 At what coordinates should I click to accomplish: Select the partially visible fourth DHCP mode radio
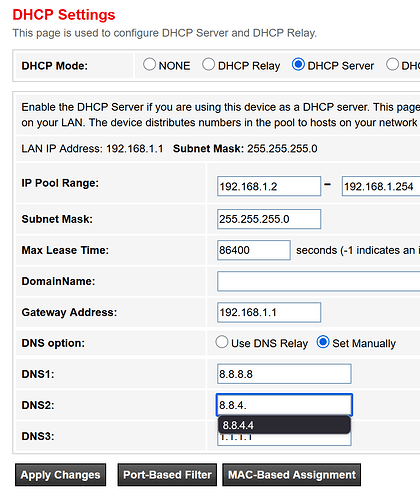392,64
